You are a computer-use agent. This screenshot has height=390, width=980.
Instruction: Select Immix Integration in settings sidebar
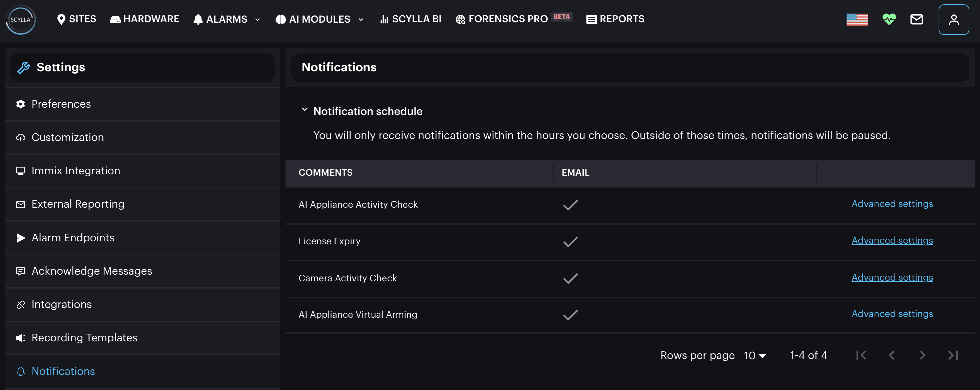pos(142,171)
